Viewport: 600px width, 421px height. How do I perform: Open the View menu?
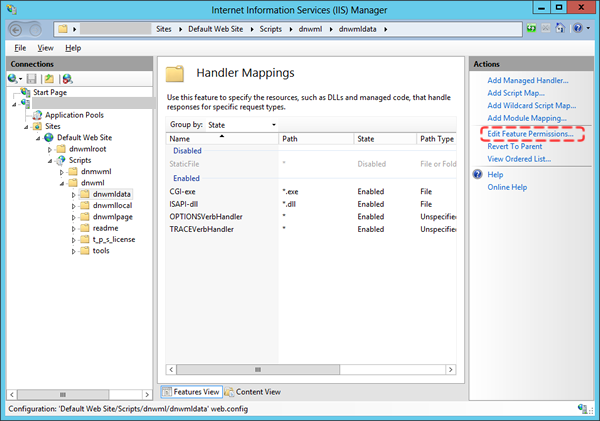pyautogui.click(x=45, y=48)
